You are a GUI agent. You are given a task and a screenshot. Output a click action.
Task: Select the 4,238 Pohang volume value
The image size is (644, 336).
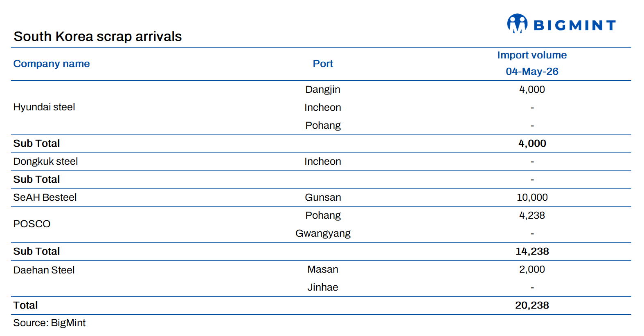[532, 215]
